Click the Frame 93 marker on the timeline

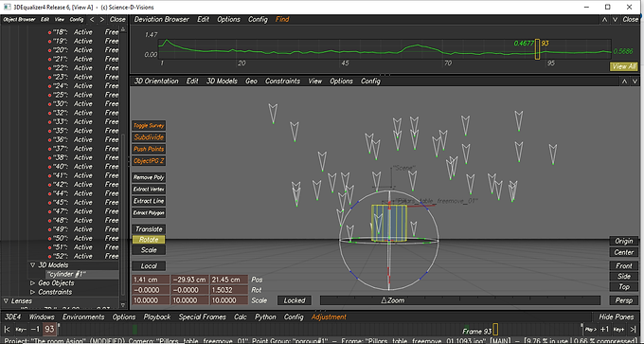click(x=495, y=330)
